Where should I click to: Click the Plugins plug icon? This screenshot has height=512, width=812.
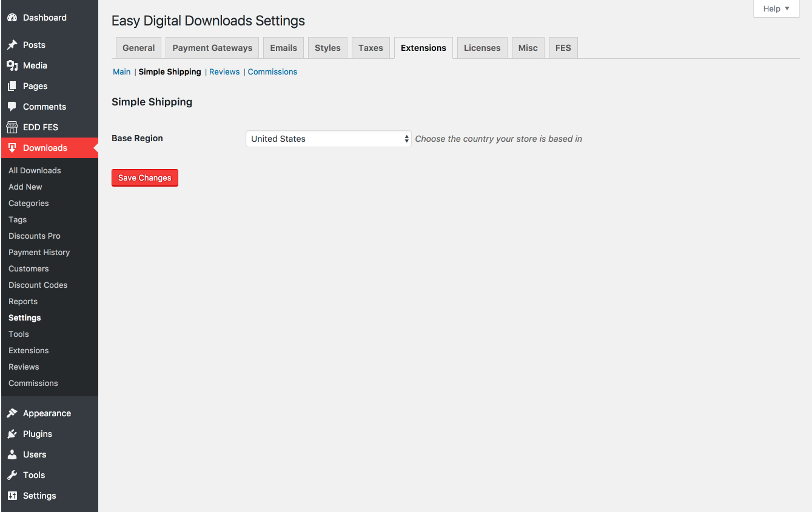[x=12, y=434]
